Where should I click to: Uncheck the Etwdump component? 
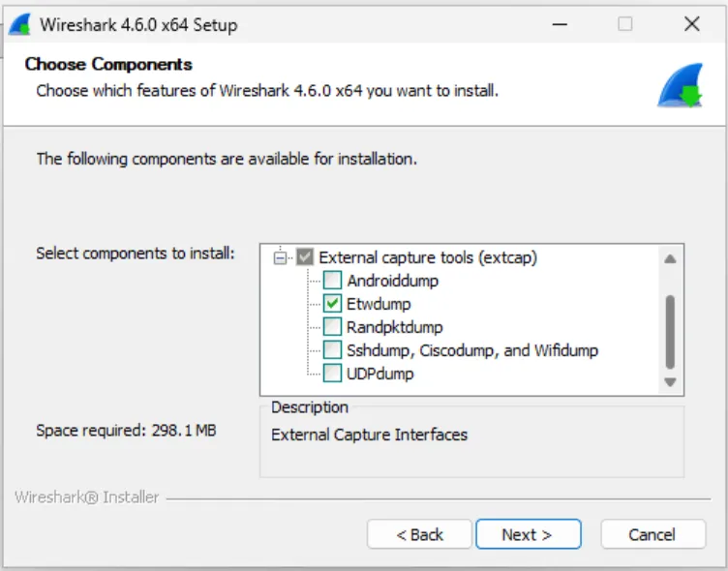point(332,304)
